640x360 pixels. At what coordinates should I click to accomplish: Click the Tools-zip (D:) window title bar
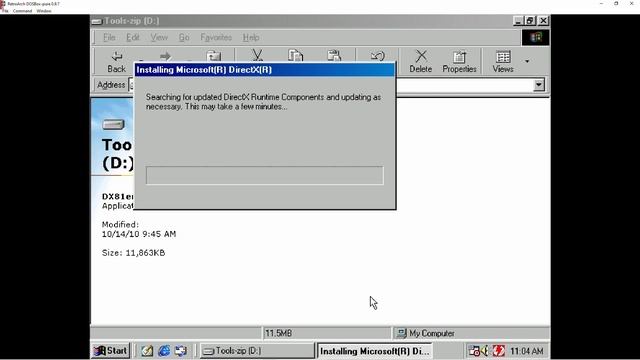click(x=302, y=21)
